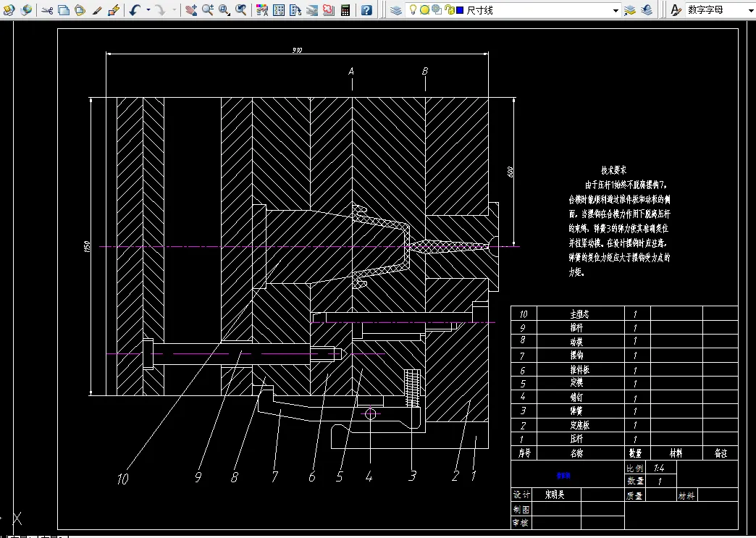This screenshot has width=756, height=538.
Task: Select the 推件板 cell in parts table
Action: 579,370
